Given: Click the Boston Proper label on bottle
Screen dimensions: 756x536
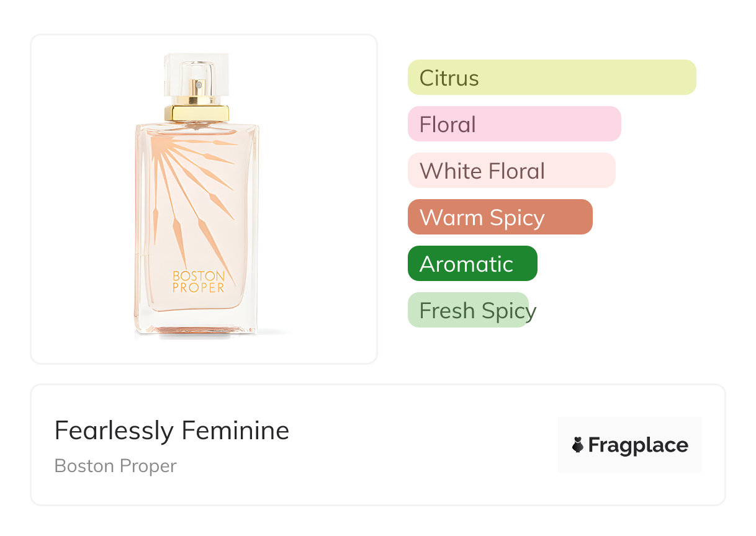Looking at the screenshot, I should click(x=199, y=281).
